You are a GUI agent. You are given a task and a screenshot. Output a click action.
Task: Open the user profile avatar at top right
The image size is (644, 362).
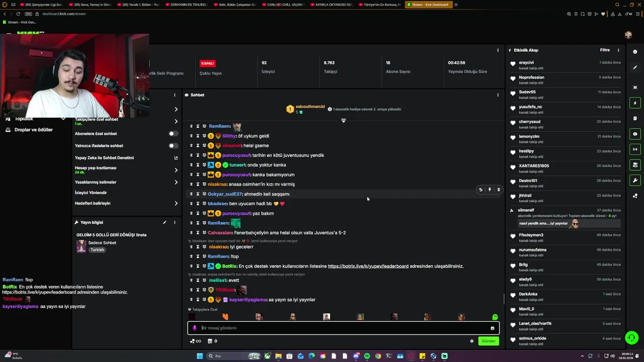coord(628,35)
